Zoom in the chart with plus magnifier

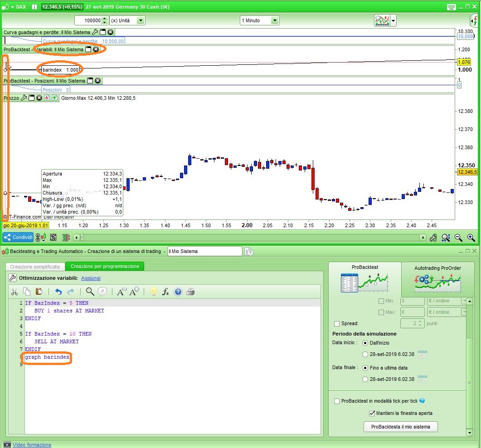[x=471, y=238]
